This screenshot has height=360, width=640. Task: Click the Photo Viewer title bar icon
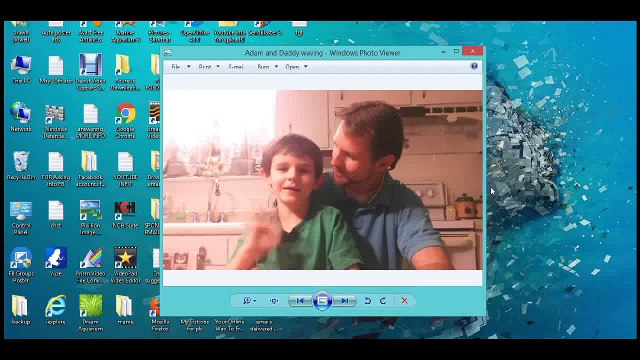coord(168,53)
